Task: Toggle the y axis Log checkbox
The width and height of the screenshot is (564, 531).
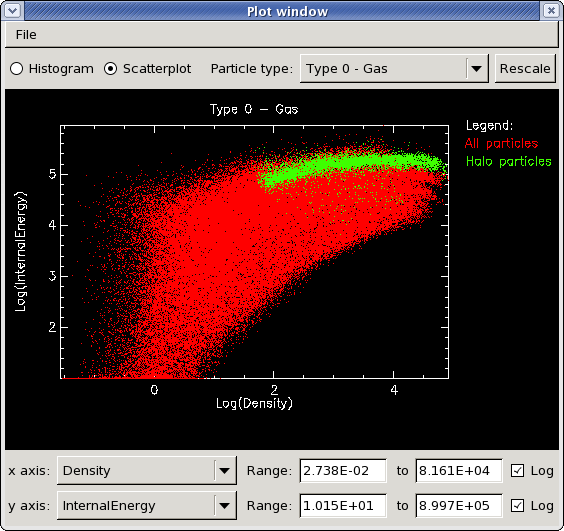Action: coord(517,506)
